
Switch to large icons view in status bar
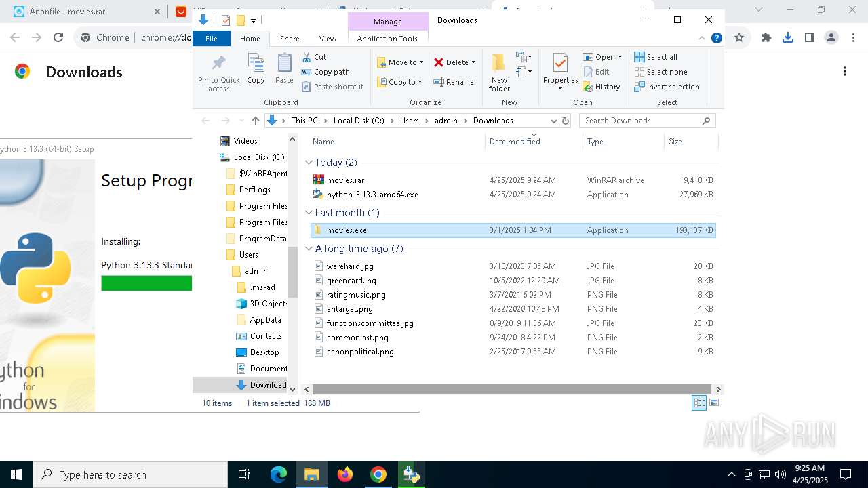[x=713, y=403]
